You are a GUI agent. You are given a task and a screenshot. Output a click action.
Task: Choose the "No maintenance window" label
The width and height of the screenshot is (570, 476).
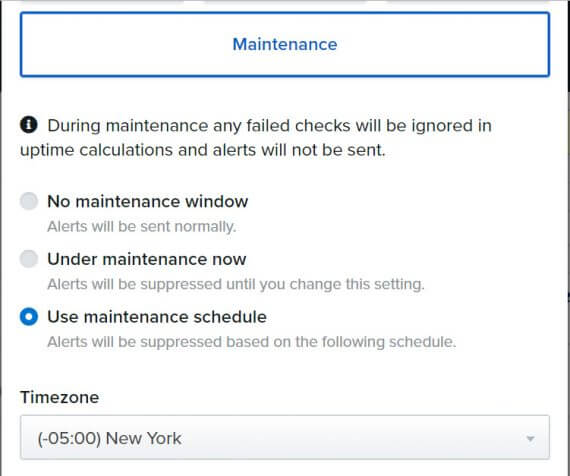(x=148, y=201)
